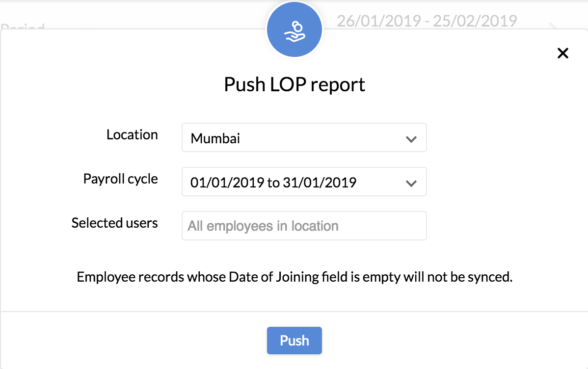Close the Push LOP report dialog
The image size is (588, 369).
click(562, 53)
